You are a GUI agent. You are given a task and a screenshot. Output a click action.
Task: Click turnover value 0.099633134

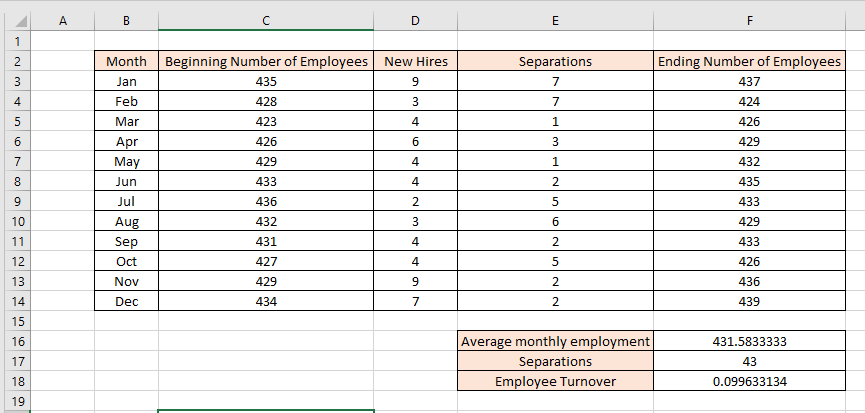point(749,381)
